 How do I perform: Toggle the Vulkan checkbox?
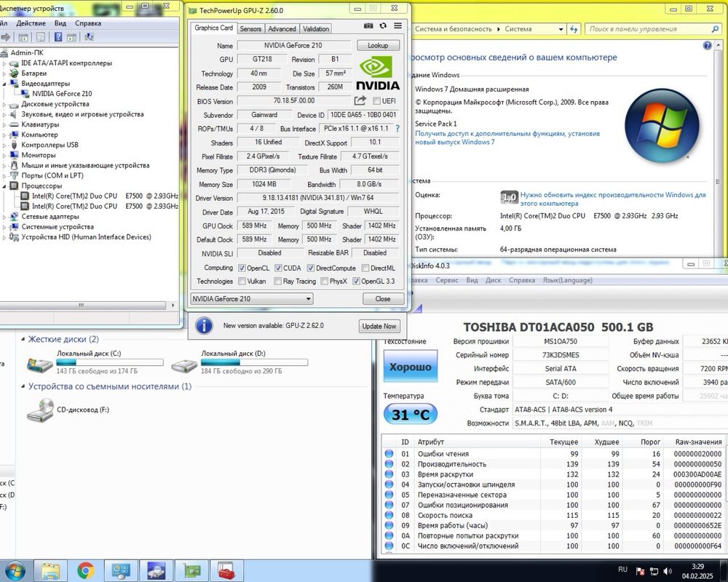[242, 282]
